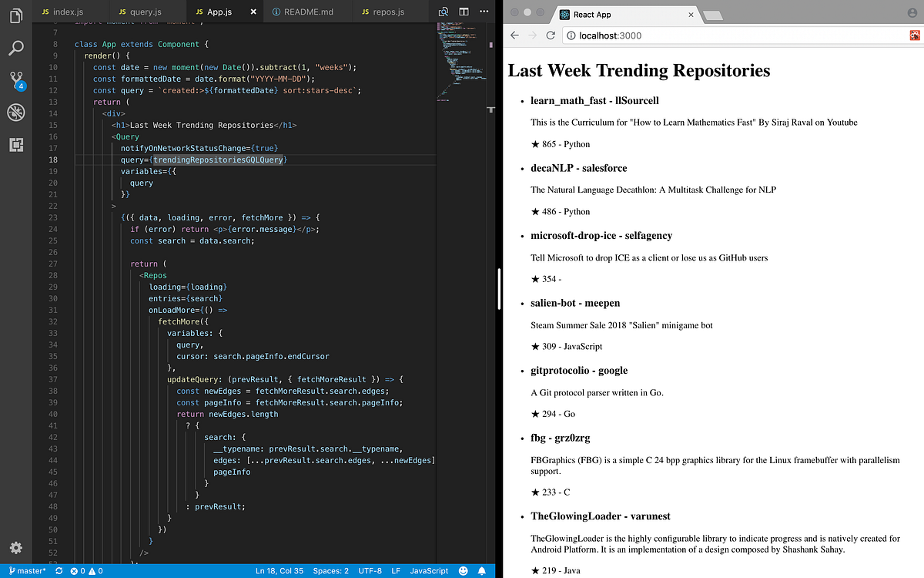Open the Search view in the activity bar
This screenshot has width=924, height=578.
coord(16,48)
